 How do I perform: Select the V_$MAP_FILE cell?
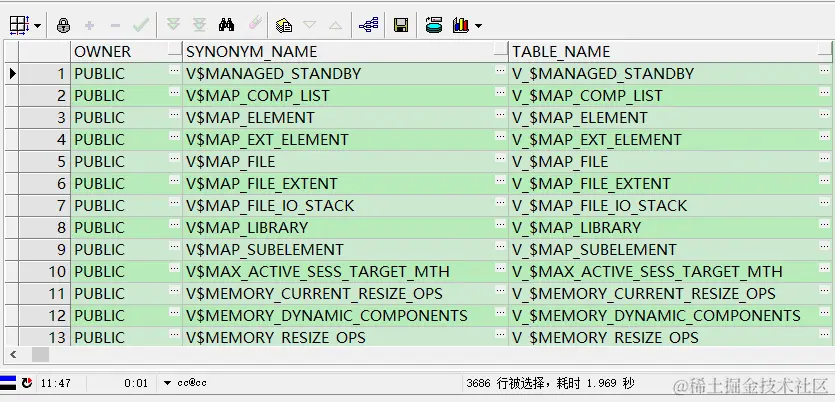point(670,161)
